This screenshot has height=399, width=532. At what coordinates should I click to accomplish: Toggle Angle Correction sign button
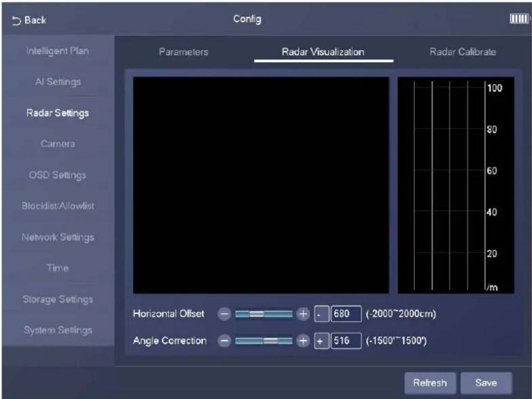pyautogui.click(x=321, y=341)
